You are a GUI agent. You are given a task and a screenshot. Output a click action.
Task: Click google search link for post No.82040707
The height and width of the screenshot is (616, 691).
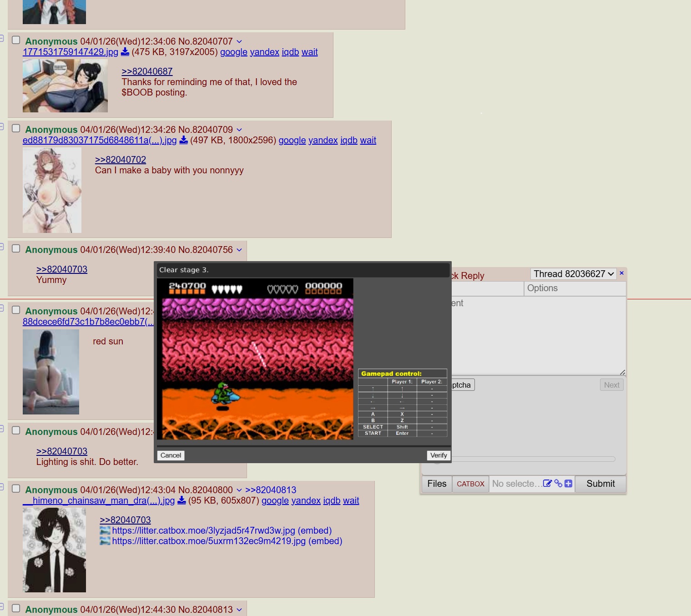click(234, 52)
